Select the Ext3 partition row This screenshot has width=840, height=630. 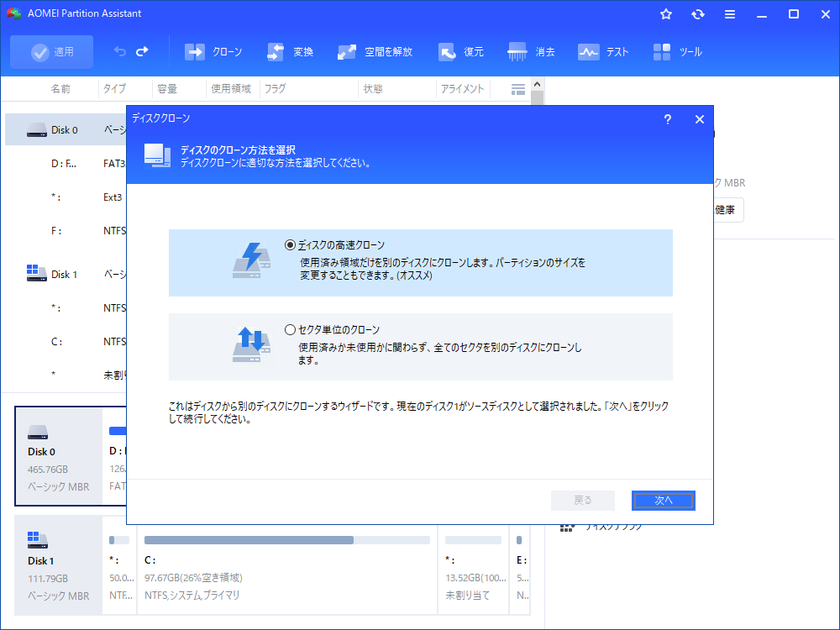(66, 197)
